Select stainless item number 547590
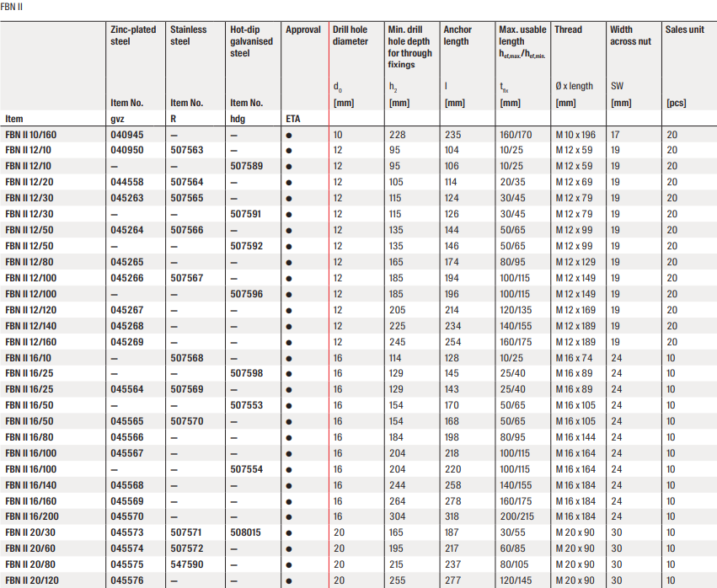The image size is (717, 588). point(187,565)
